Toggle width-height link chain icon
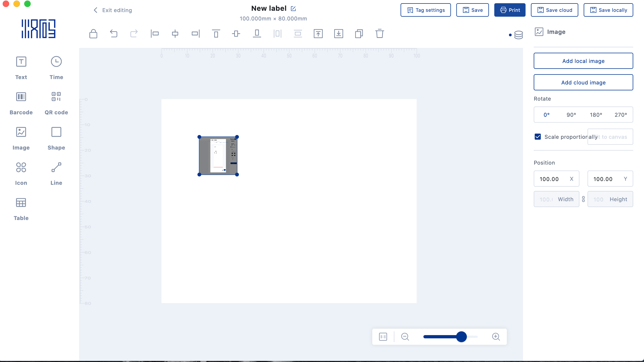 (583, 199)
